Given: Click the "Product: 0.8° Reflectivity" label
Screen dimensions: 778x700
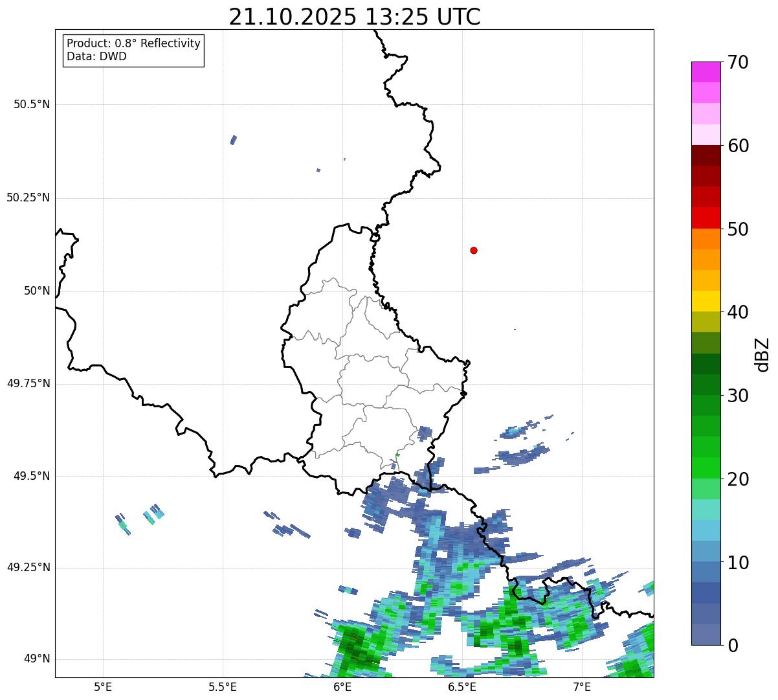Looking at the screenshot, I should tap(134, 44).
